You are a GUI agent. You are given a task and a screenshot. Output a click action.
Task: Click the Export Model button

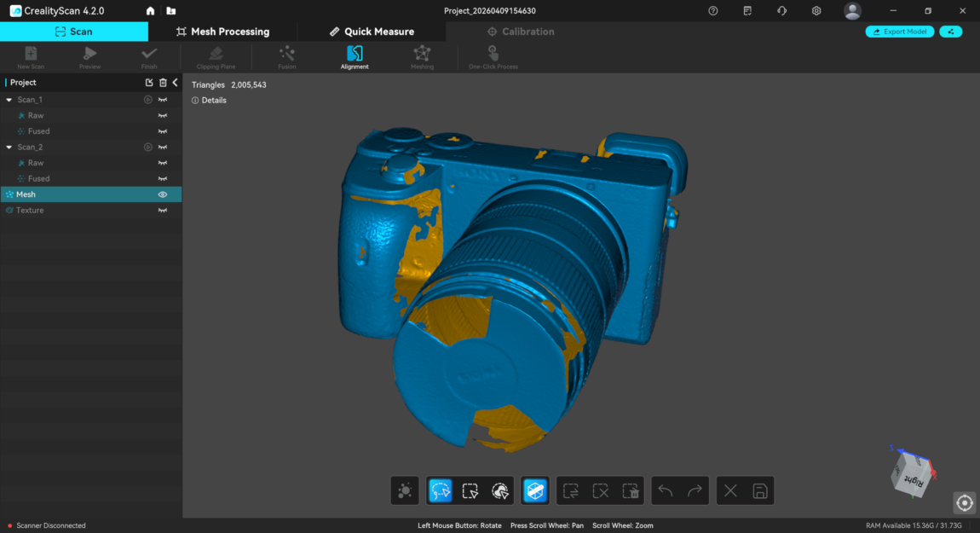[900, 32]
